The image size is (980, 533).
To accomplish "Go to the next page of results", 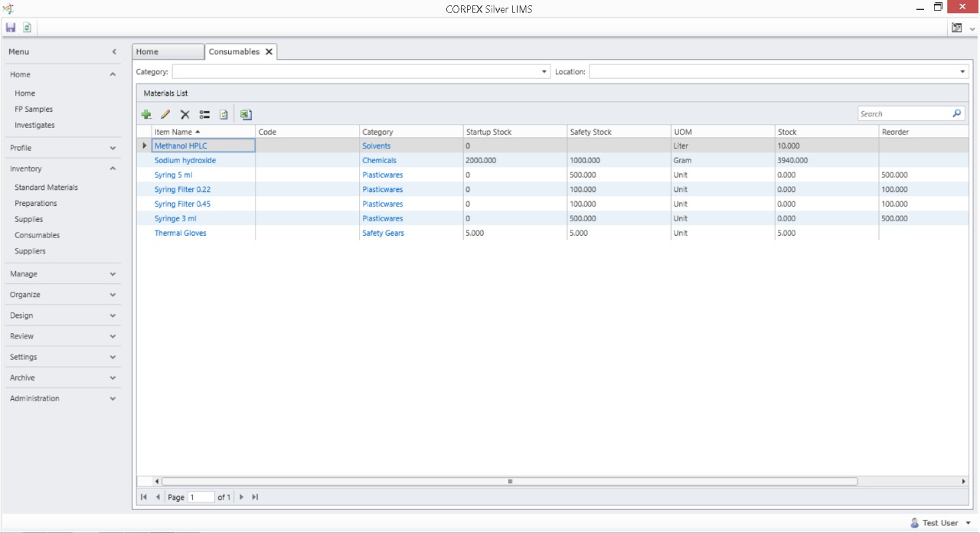I will (241, 497).
